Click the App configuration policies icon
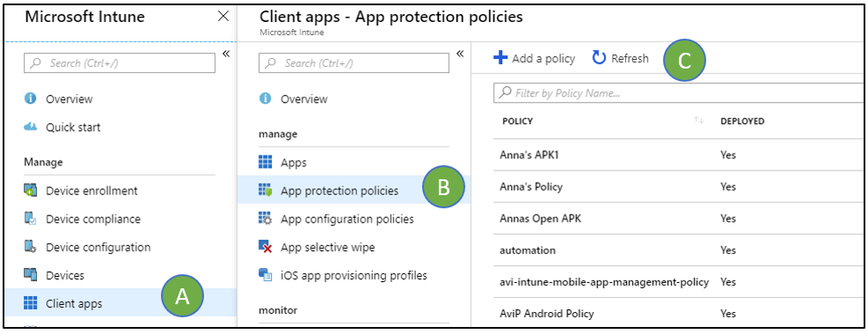Viewport: 868px width, 334px height. point(266,219)
